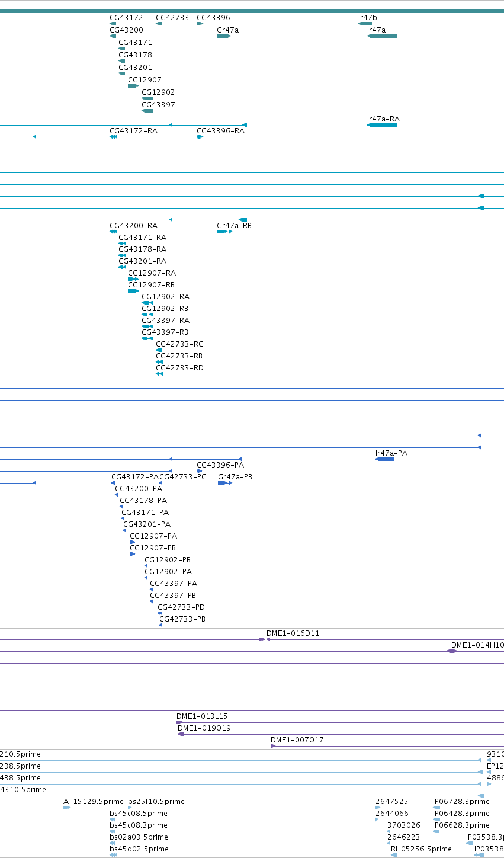The width and height of the screenshot is (504, 858).
Task: Click the CG43201 gene label
Action: [x=135, y=68]
